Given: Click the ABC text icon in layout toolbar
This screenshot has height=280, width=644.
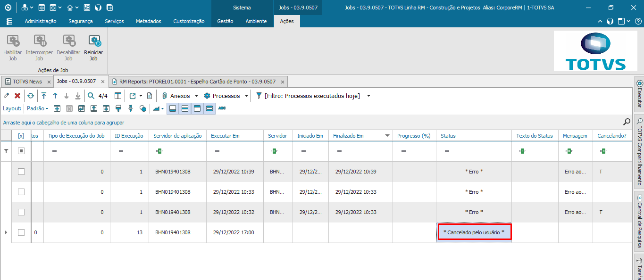Looking at the screenshot, I should click(x=222, y=108).
